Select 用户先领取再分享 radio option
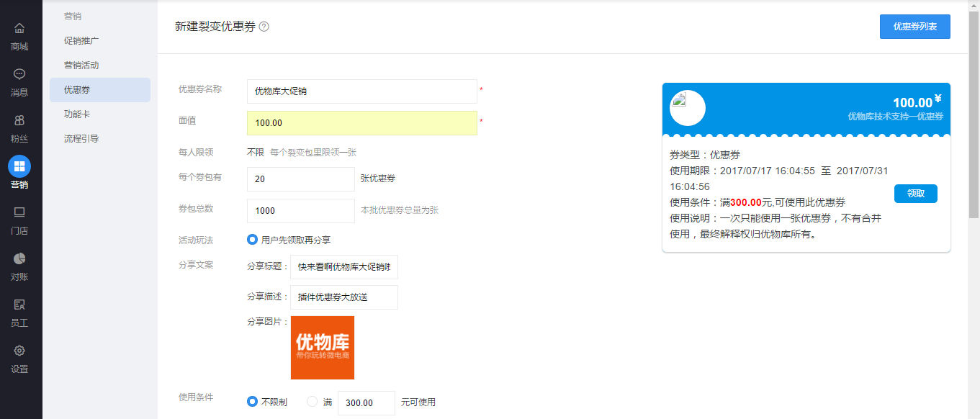The width and height of the screenshot is (980, 419). tap(252, 240)
